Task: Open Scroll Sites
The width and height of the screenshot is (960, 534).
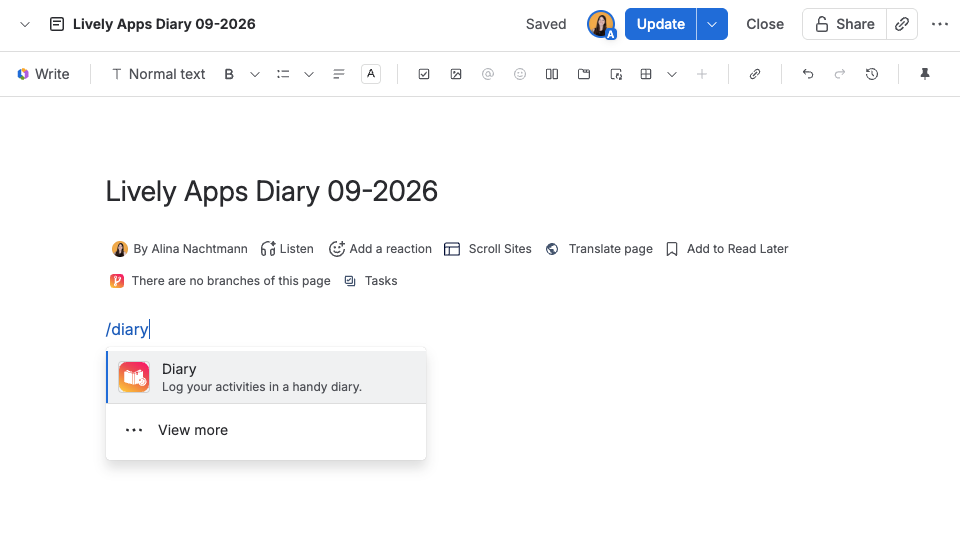Action: coord(487,249)
